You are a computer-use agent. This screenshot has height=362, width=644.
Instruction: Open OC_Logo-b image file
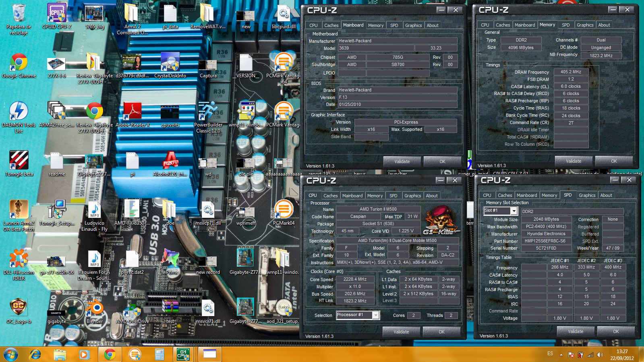(x=19, y=311)
